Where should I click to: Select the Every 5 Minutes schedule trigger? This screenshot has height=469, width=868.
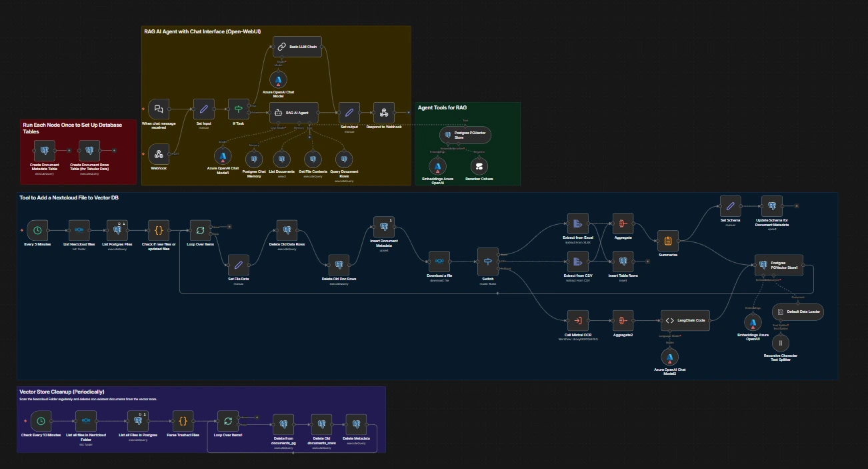pyautogui.click(x=38, y=230)
